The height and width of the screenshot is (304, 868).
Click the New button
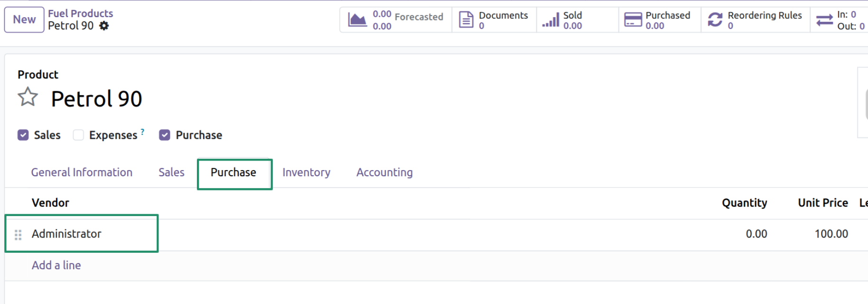tap(24, 19)
